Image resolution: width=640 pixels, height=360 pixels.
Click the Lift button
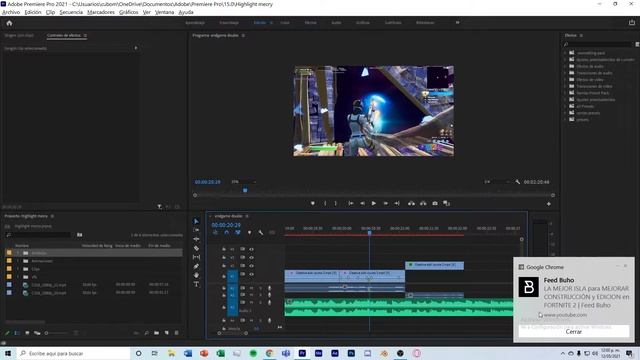411,203
